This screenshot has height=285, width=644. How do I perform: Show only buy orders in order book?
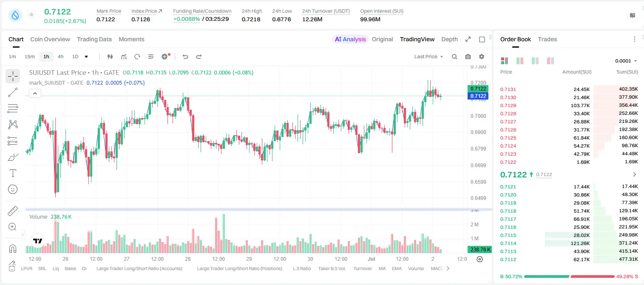535,61
